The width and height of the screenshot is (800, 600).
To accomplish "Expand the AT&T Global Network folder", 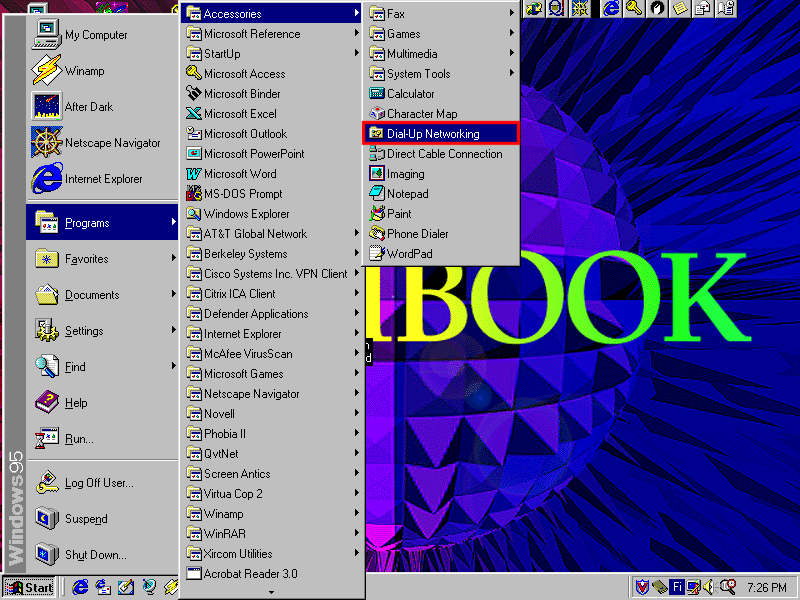I will tap(272, 234).
